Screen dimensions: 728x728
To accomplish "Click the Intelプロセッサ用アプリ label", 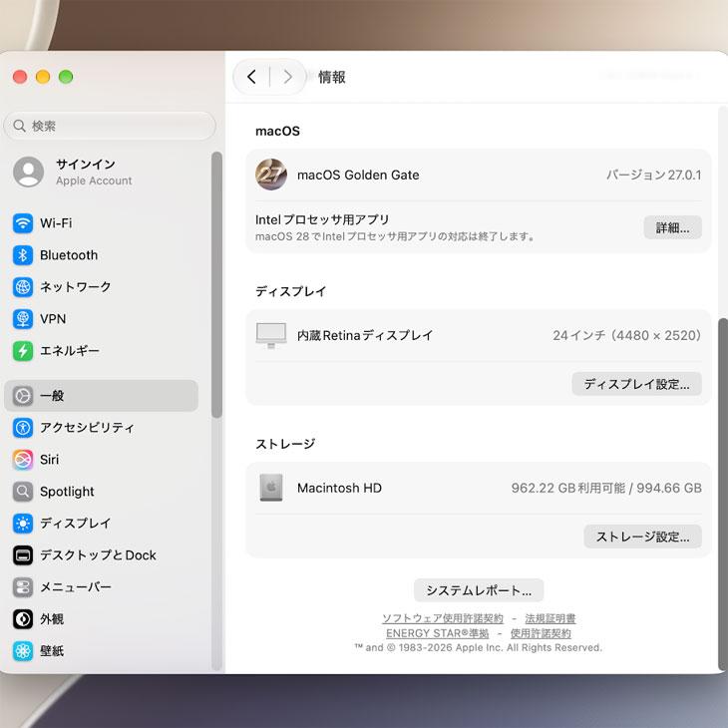I will point(322,219).
